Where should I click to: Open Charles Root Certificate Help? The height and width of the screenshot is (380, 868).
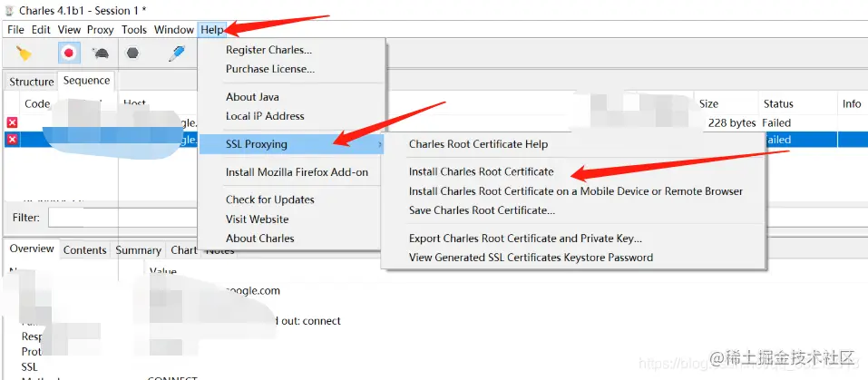tap(478, 144)
